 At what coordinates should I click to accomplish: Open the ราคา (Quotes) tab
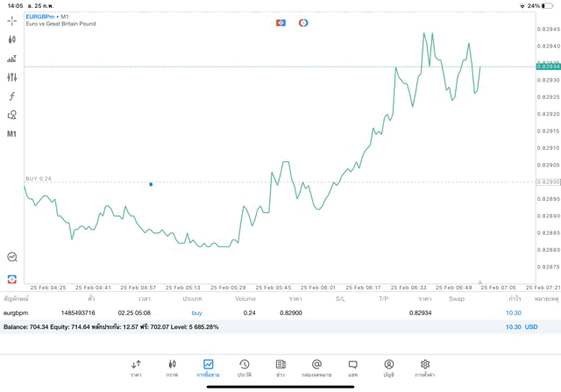(136, 368)
